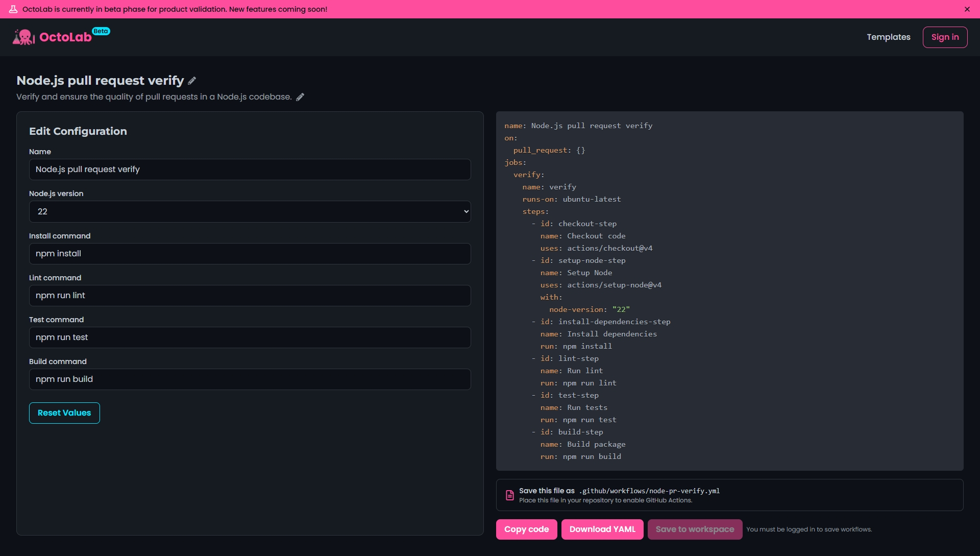
Task: Click the flask icon in the banner
Action: click(x=13, y=9)
